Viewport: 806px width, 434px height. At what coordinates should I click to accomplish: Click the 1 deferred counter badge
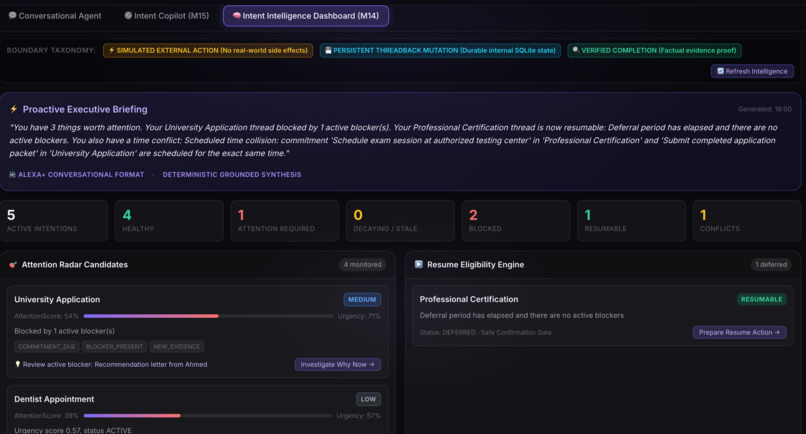(x=771, y=264)
